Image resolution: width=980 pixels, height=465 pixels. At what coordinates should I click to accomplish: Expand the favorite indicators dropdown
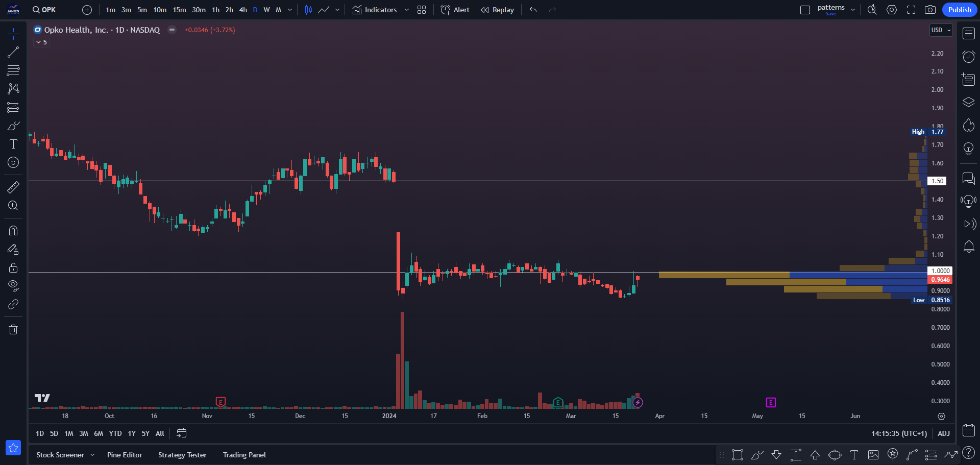coord(407,10)
